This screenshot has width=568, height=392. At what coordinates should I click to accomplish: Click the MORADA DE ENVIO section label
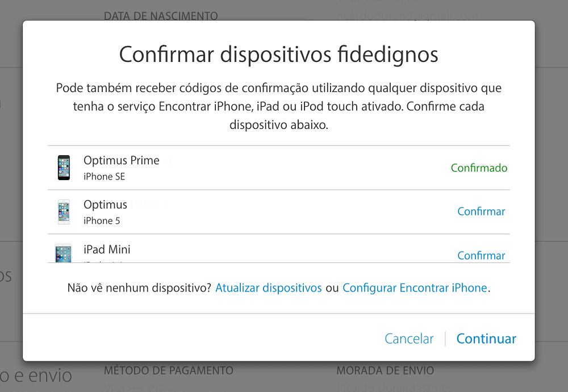coord(385,370)
